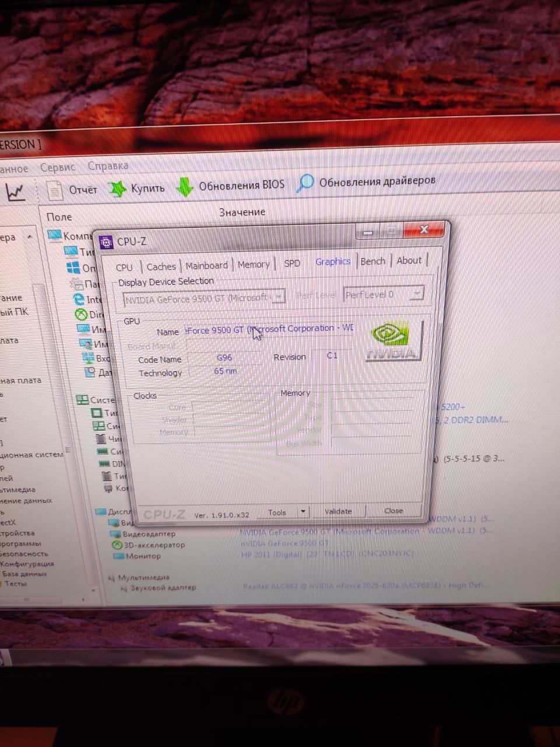Select the Мультимедиа speaker icon
Image resolution: width=560 pixels, height=747 pixels.
(x=111, y=578)
